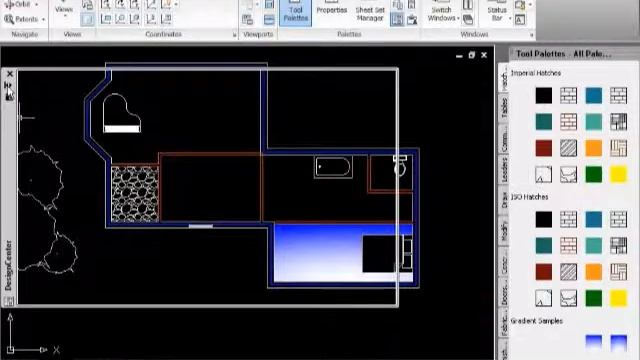Viewport: 640px width, 360px height.
Task: Open the Properties palette from ribbon
Action: (x=331, y=11)
